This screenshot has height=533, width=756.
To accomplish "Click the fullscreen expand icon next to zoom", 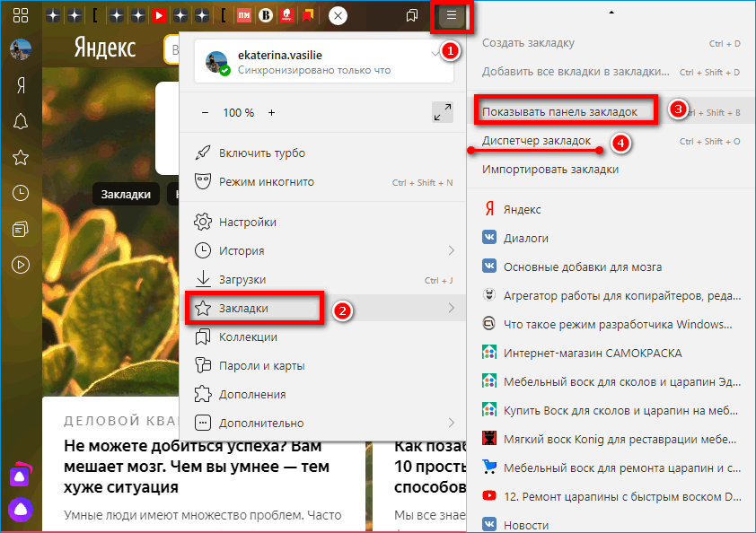I will click(442, 112).
